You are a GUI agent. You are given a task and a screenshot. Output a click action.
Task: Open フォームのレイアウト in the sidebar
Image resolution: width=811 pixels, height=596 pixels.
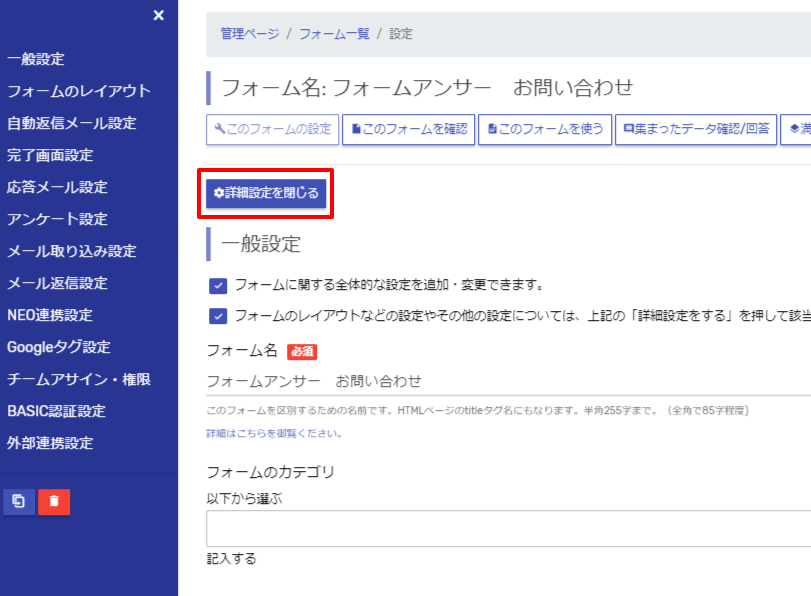(x=79, y=91)
